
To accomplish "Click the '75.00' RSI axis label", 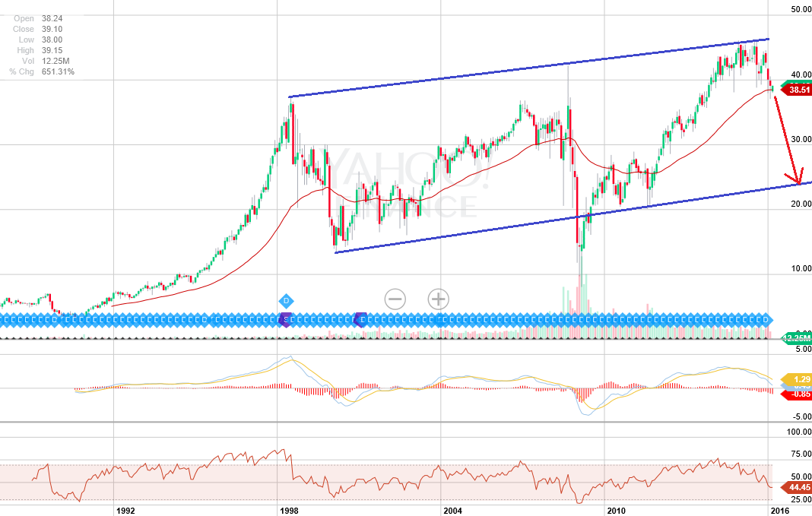I will point(801,454).
